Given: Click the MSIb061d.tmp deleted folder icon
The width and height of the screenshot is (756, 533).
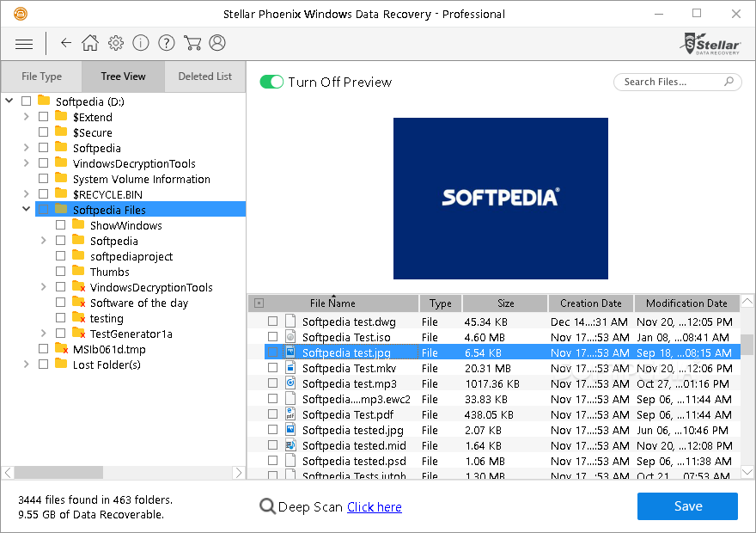Looking at the screenshot, I should tap(61, 348).
